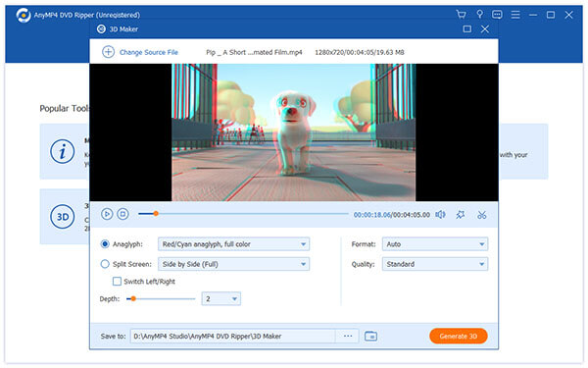The image size is (588, 368).
Task: Play the video preview
Action: (107, 214)
